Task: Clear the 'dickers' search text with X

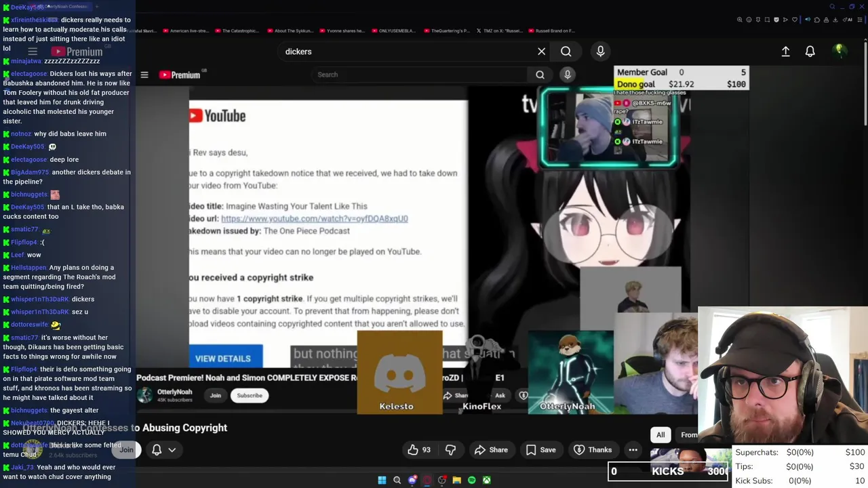Action: [x=541, y=52]
